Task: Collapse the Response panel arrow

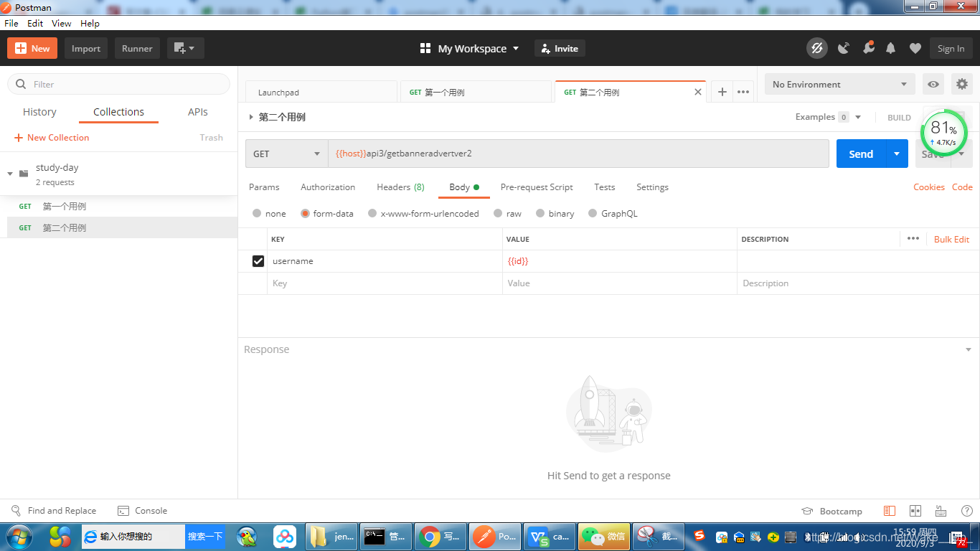Action: pos(969,349)
